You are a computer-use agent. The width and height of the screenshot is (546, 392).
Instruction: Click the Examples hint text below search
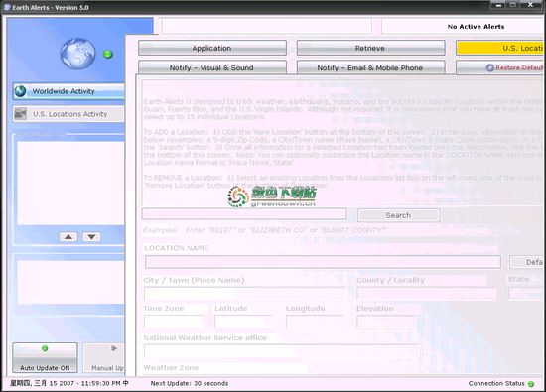point(264,230)
